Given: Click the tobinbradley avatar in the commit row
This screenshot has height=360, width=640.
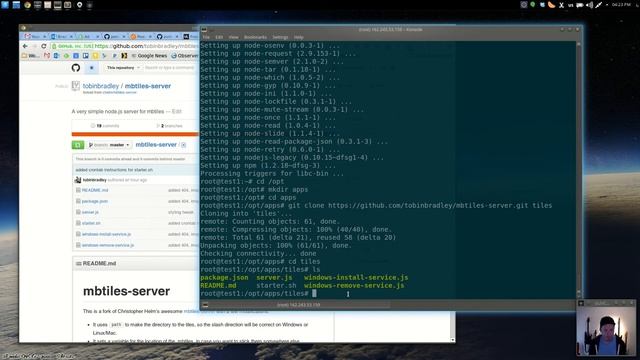Looking at the screenshot, I should [78, 180].
